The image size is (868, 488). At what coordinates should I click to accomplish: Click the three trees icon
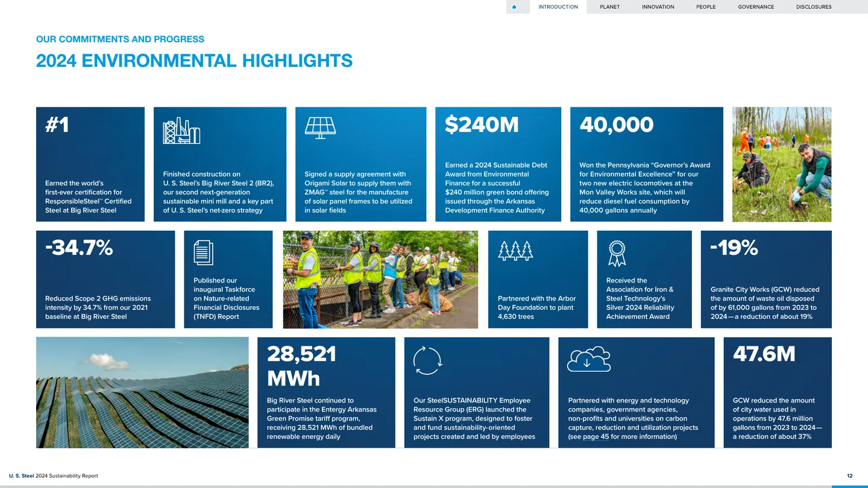pos(515,251)
